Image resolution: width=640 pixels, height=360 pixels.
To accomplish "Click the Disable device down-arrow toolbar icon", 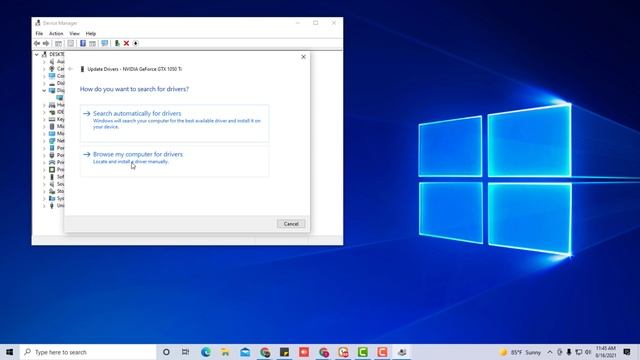I will [x=136, y=43].
